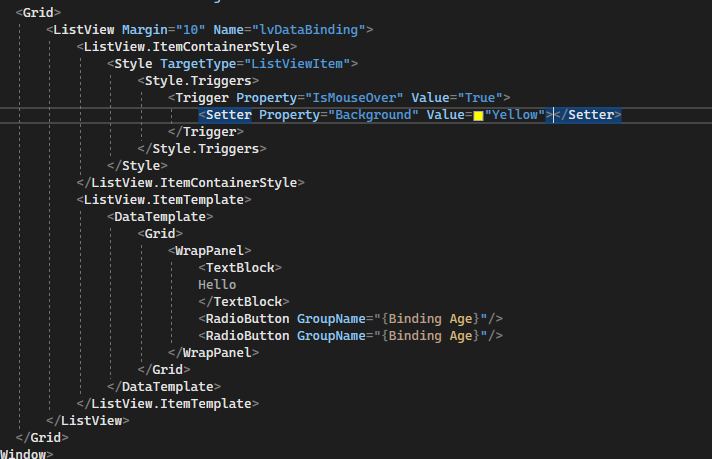Click the Margin="10" attribute
The height and width of the screenshot is (459, 712).
(x=163, y=30)
